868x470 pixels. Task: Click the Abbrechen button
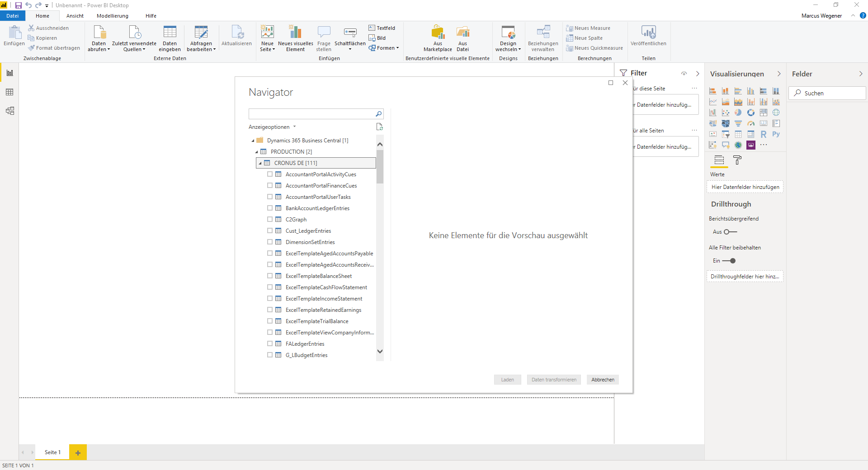coord(603,380)
